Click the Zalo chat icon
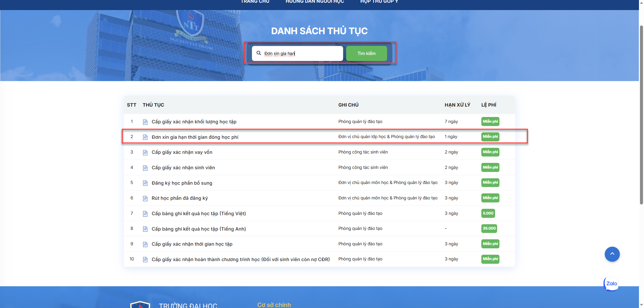This screenshot has width=644, height=308. [611, 284]
